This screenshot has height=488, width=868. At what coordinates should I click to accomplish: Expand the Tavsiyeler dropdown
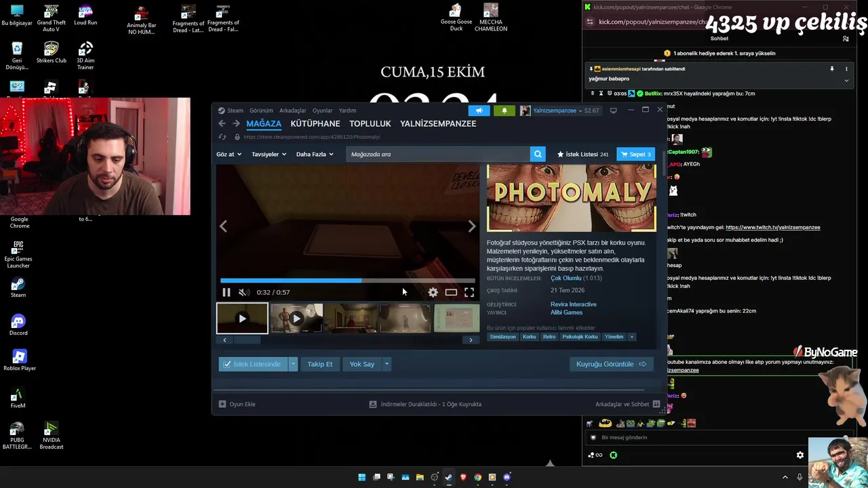click(269, 155)
